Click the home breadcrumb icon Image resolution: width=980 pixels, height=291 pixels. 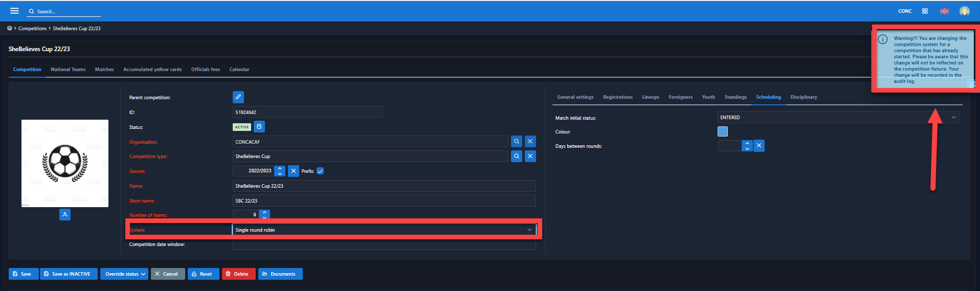coord(10,28)
